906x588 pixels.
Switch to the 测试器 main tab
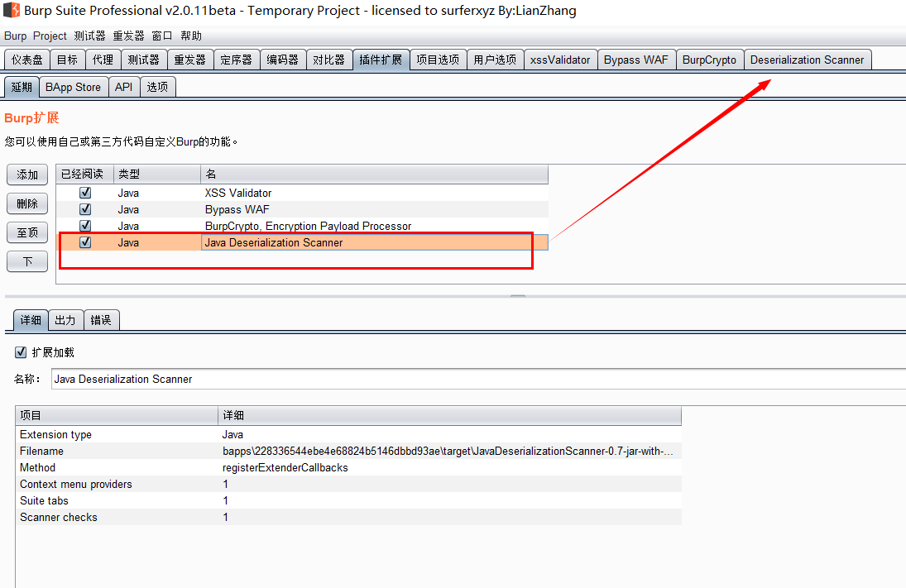[x=143, y=60]
